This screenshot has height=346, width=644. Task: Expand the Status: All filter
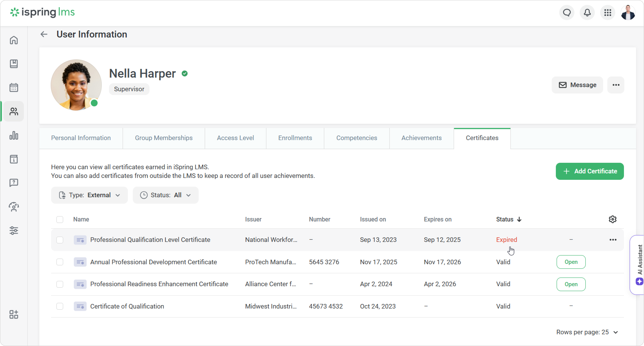[166, 195]
